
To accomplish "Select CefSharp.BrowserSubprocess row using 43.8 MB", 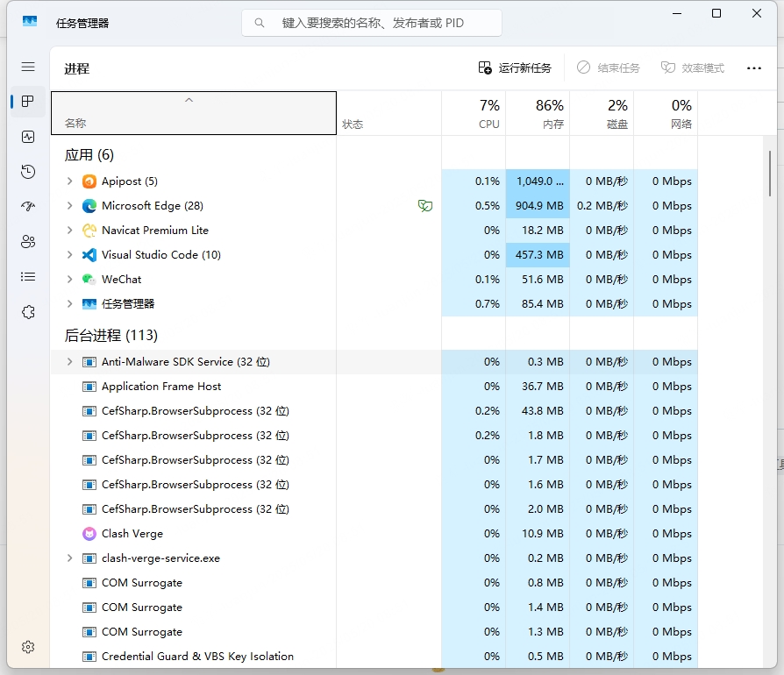I will point(374,411).
